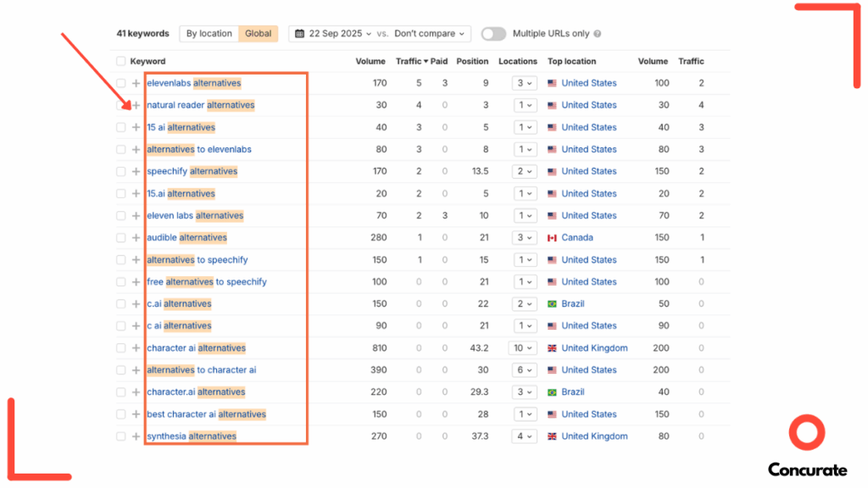Click the calendar icon before 22 Sep 2025
Viewport: 868px width, 488px height.
[299, 34]
